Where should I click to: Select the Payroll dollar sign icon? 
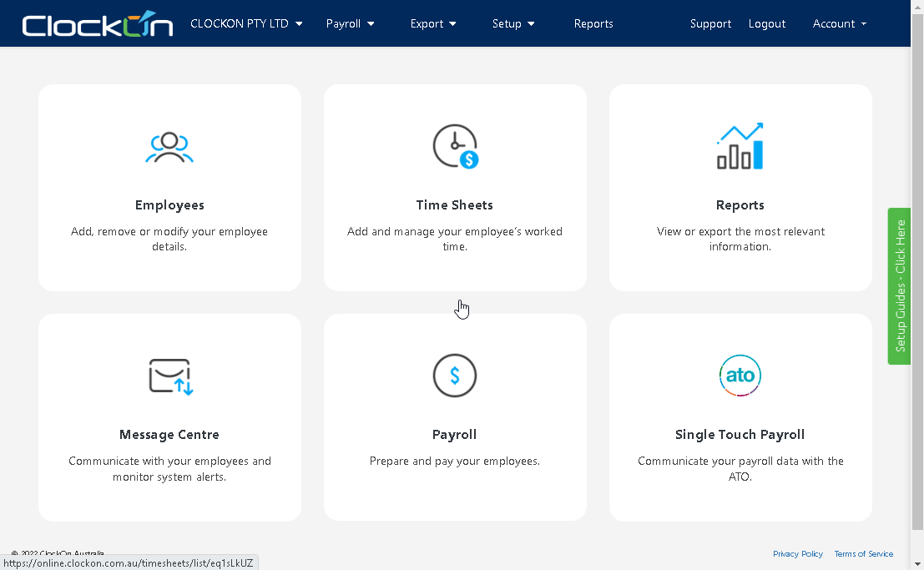tap(455, 376)
